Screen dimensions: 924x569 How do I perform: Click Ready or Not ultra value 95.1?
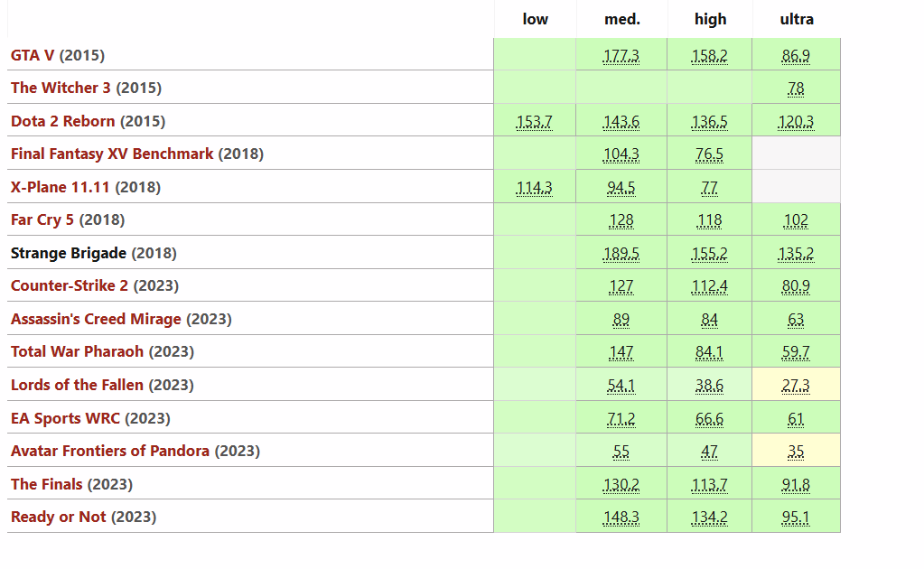(796, 518)
